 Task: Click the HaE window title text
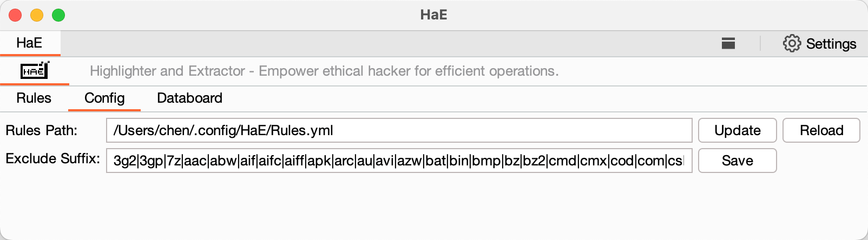point(434,15)
